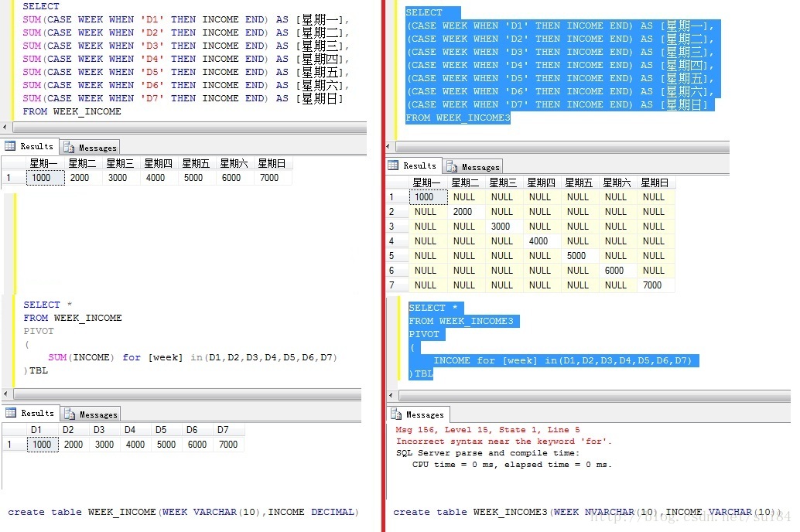Select the D4 column header
This screenshot has height=532, width=800.
(x=136, y=430)
